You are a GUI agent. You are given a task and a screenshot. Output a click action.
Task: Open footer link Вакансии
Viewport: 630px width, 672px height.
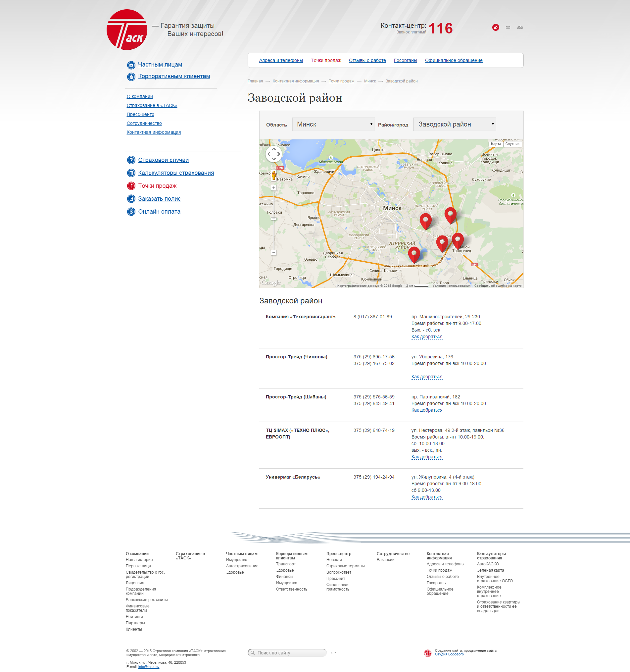click(x=385, y=560)
